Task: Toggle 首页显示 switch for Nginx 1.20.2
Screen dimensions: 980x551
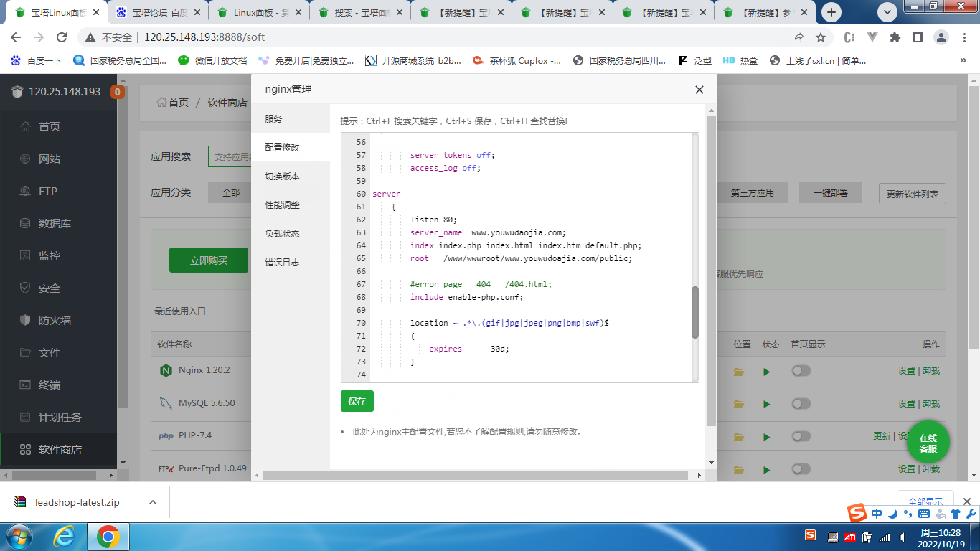Action: coord(801,371)
